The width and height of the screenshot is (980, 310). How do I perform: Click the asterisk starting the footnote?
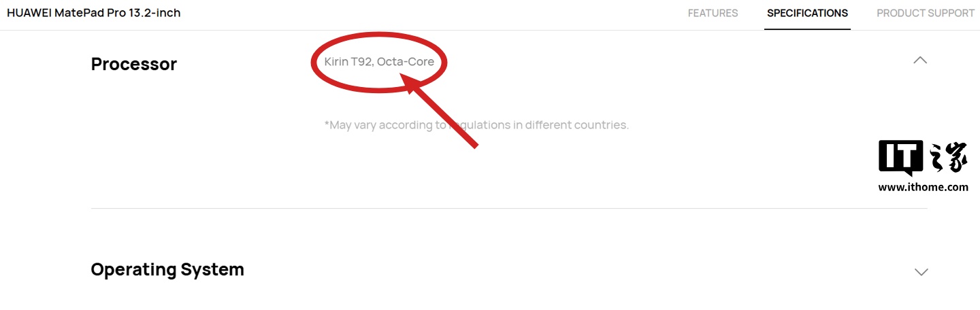[x=327, y=124]
